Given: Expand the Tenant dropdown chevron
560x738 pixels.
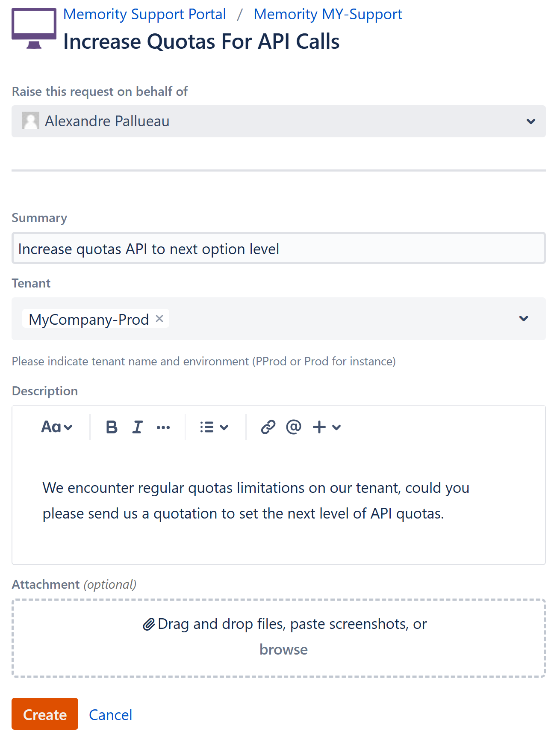Looking at the screenshot, I should click(524, 319).
